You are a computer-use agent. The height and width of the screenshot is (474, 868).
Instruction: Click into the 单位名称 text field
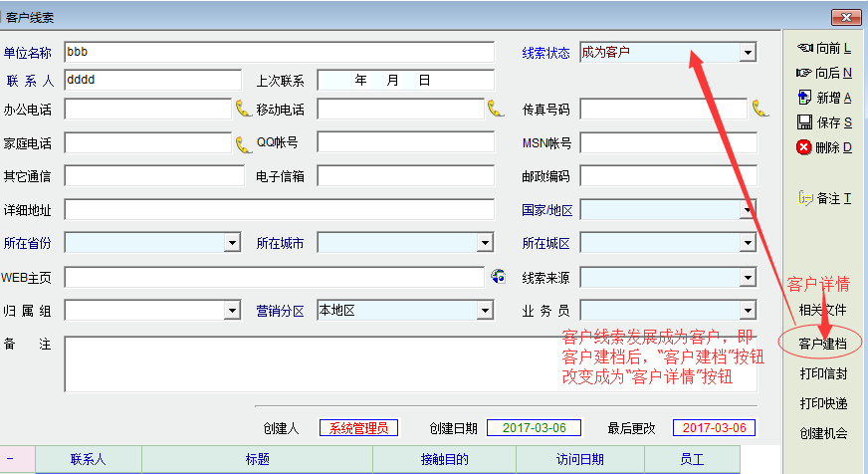[279, 52]
